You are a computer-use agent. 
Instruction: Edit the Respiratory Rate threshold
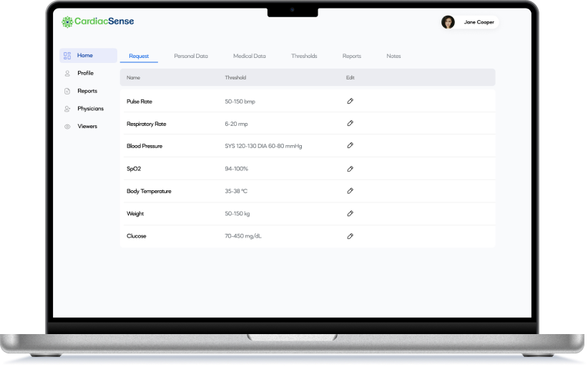(x=350, y=124)
